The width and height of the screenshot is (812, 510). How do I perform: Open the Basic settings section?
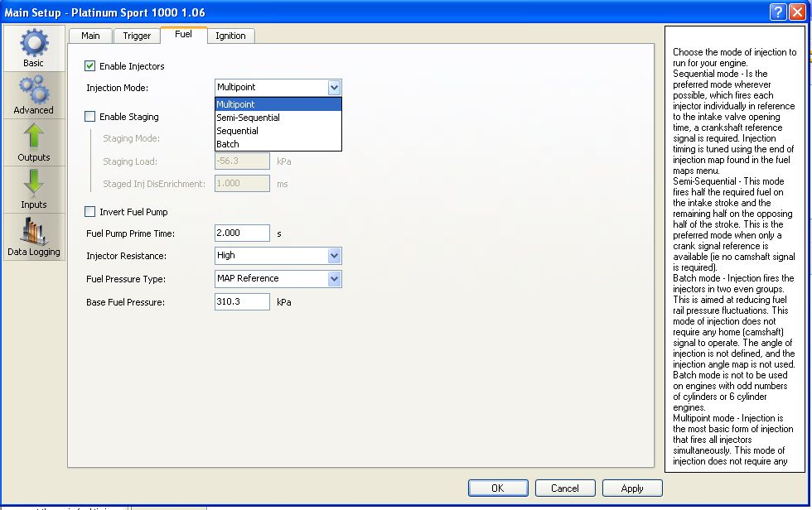[34, 48]
